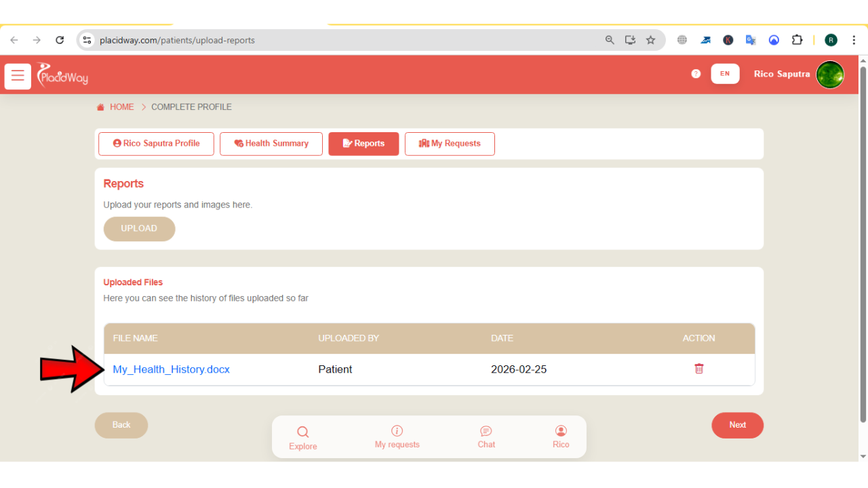Open My_Health_History.docx file link
The width and height of the screenshot is (868, 488).
(x=171, y=369)
